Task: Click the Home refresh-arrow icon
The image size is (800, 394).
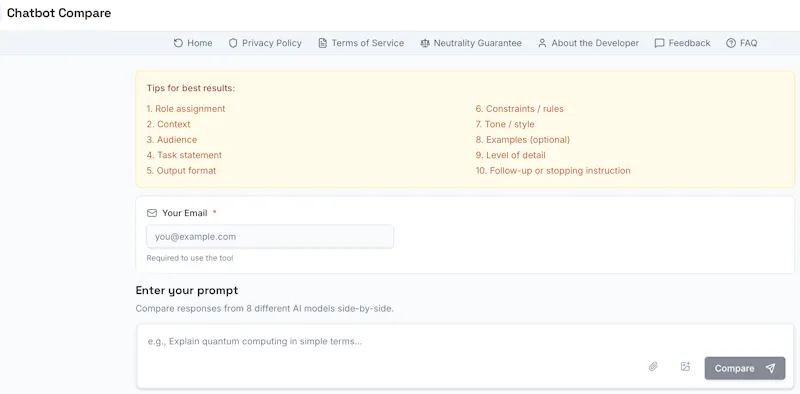Action: [x=178, y=43]
